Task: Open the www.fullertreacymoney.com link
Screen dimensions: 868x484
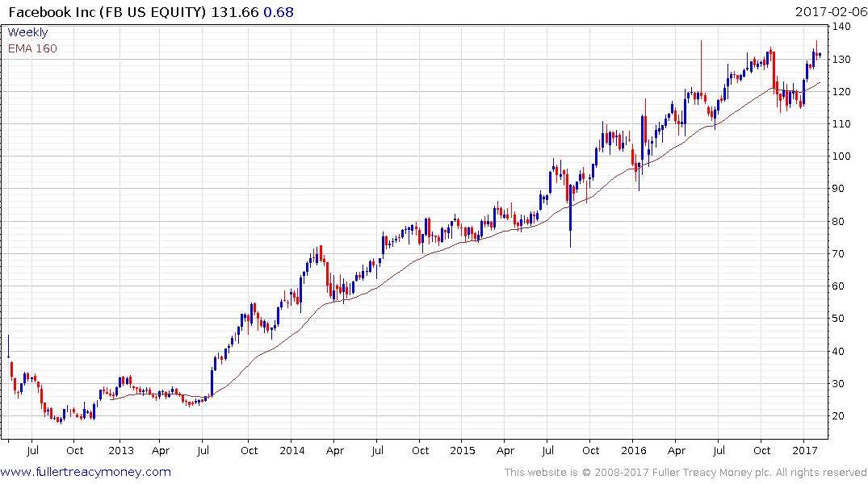Action: point(86,472)
